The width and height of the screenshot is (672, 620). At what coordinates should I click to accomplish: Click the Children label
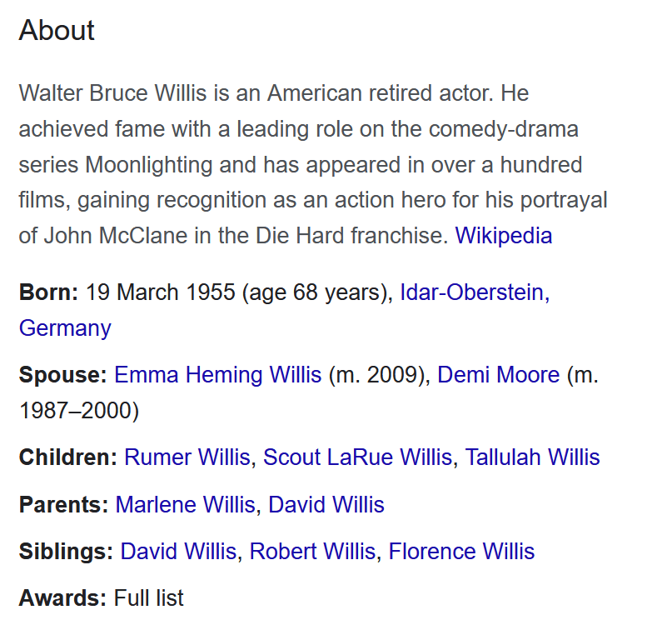[x=67, y=457]
